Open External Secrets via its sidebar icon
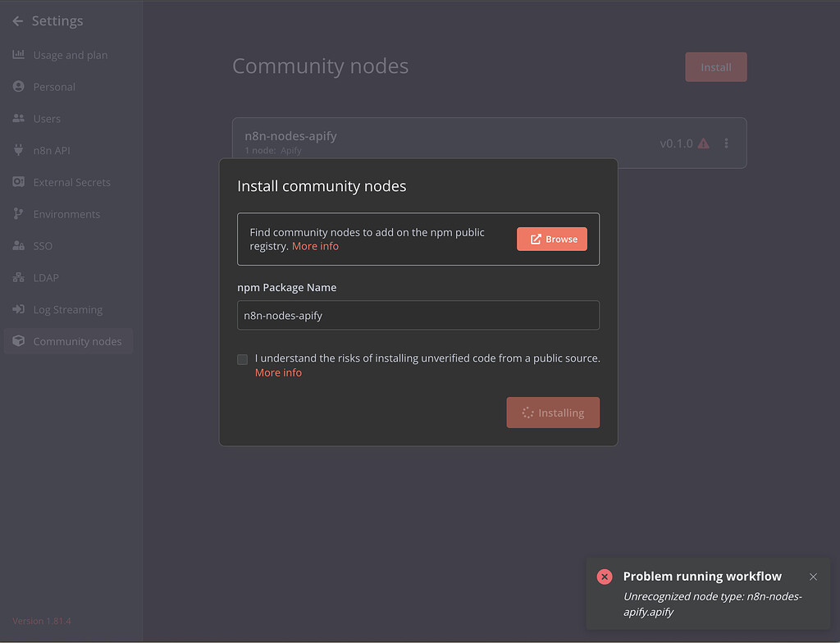Screen dimensions: 840x643 (18, 182)
